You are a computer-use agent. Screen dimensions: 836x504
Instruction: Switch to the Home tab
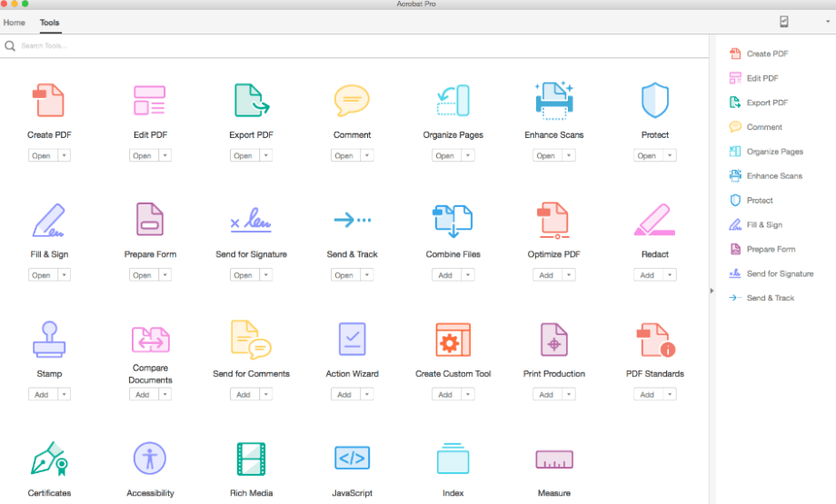click(x=15, y=22)
